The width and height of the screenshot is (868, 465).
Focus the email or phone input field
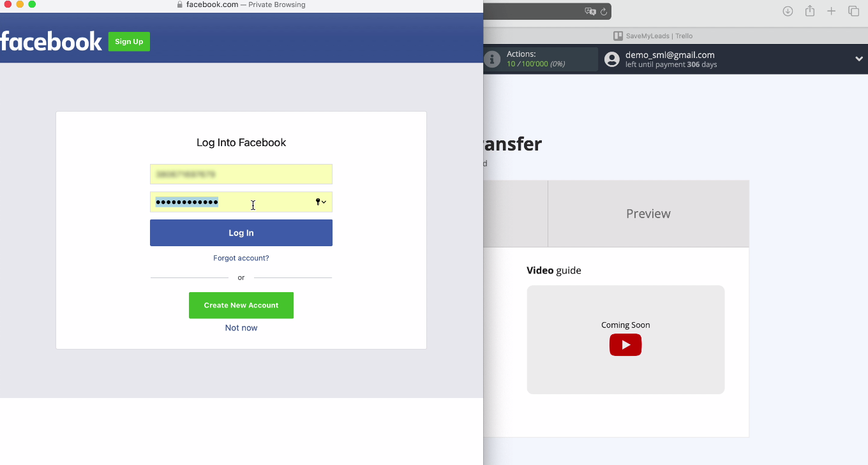[241, 174]
